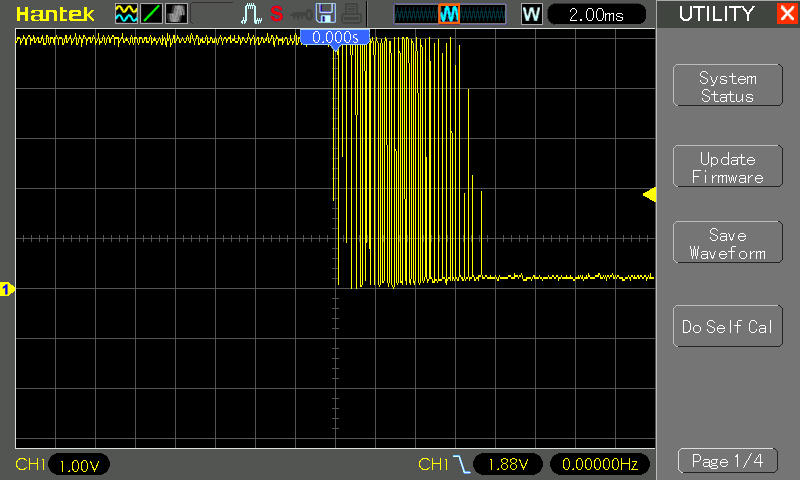Screen dimensions: 800x480
Task: Click the pulse waveform trigger icon
Action: [x=252, y=14]
